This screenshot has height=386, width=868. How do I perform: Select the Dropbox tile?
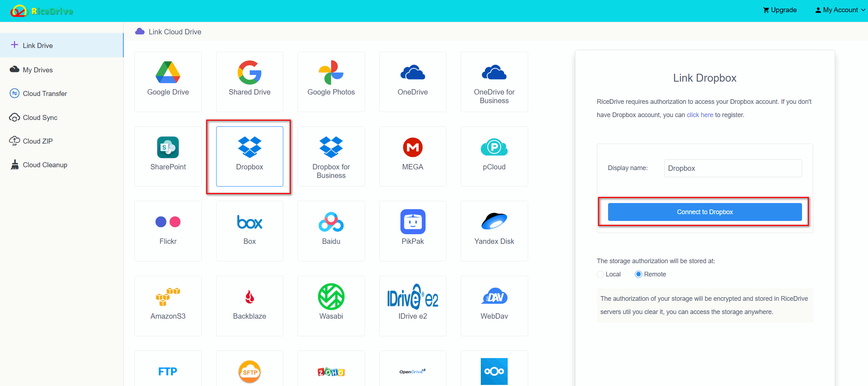coord(250,156)
